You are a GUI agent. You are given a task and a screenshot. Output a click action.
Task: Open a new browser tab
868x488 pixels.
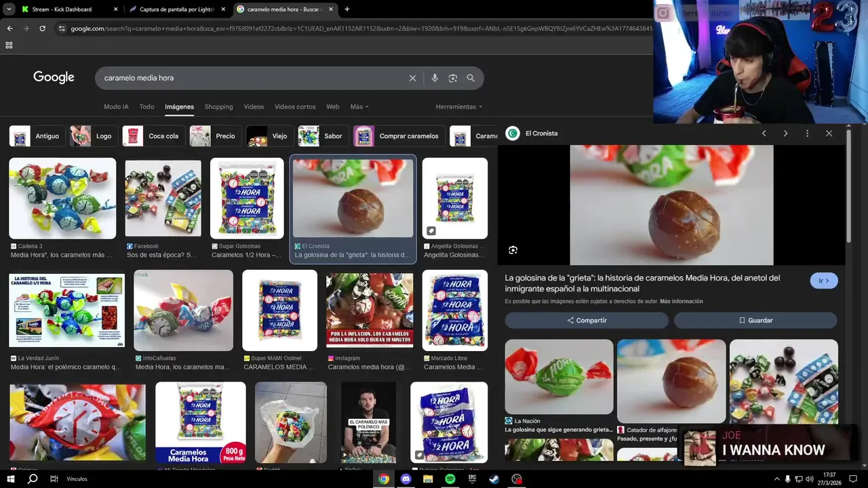347,9
